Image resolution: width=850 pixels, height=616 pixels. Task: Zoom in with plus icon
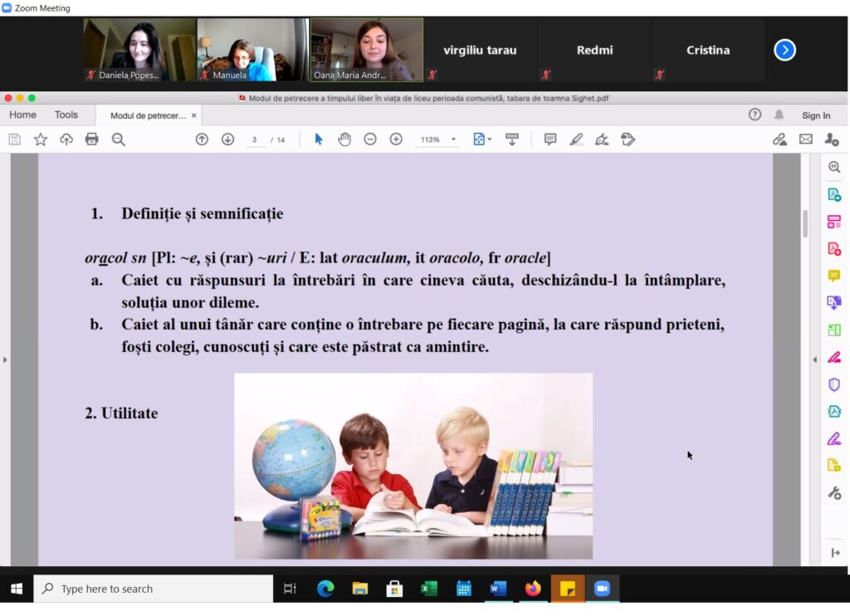(396, 139)
